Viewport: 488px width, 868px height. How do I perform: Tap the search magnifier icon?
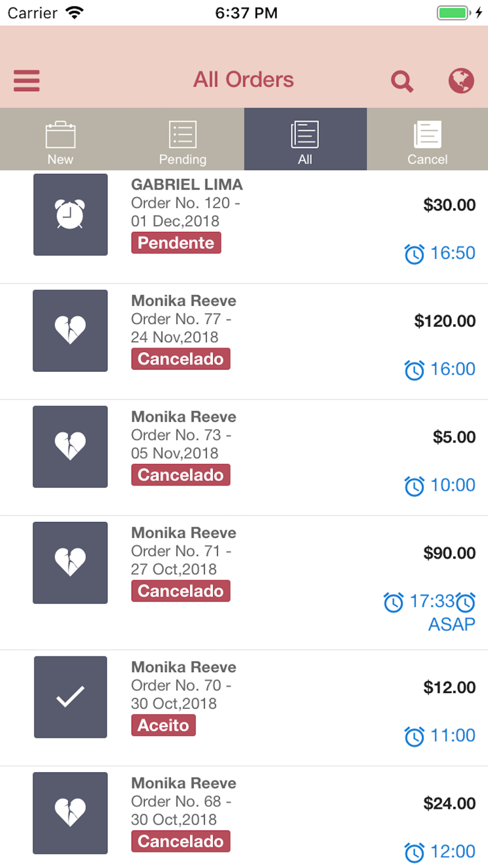click(402, 81)
